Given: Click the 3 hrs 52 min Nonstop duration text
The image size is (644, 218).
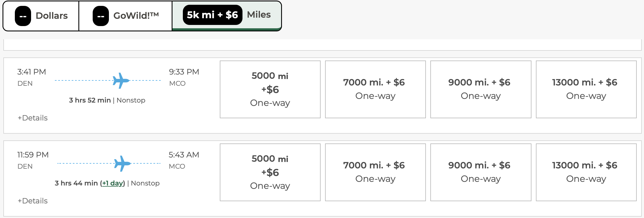Looking at the screenshot, I should pos(107,100).
